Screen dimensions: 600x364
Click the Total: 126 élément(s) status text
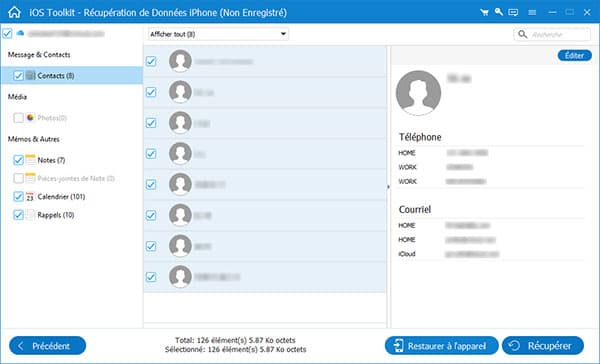[x=235, y=340]
